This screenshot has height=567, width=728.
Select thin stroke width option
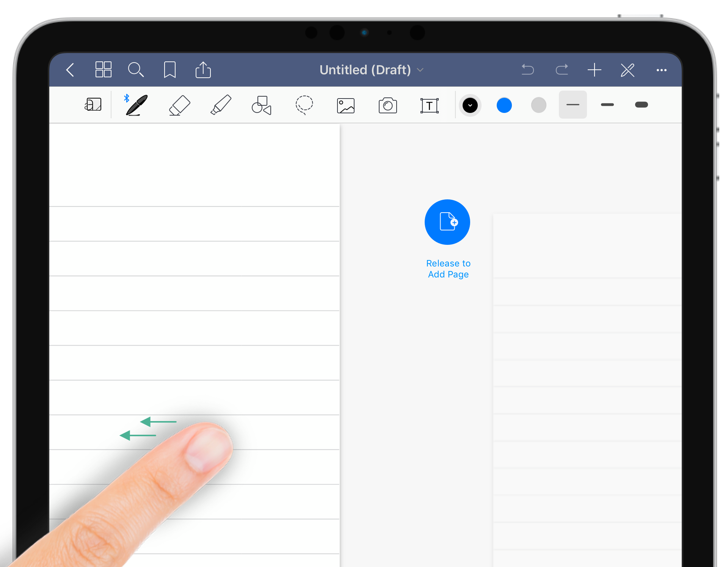tap(572, 105)
